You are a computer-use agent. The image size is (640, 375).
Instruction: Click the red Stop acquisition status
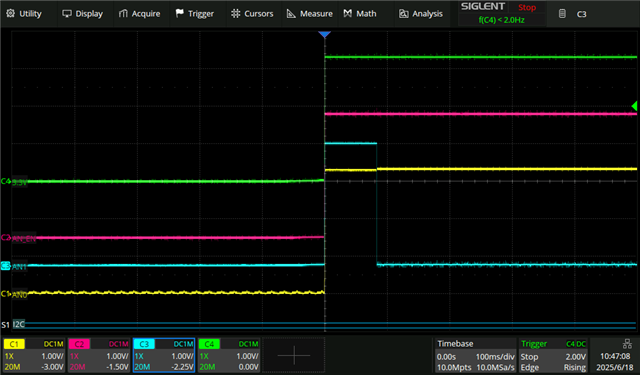pyautogui.click(x=527, y=7)
